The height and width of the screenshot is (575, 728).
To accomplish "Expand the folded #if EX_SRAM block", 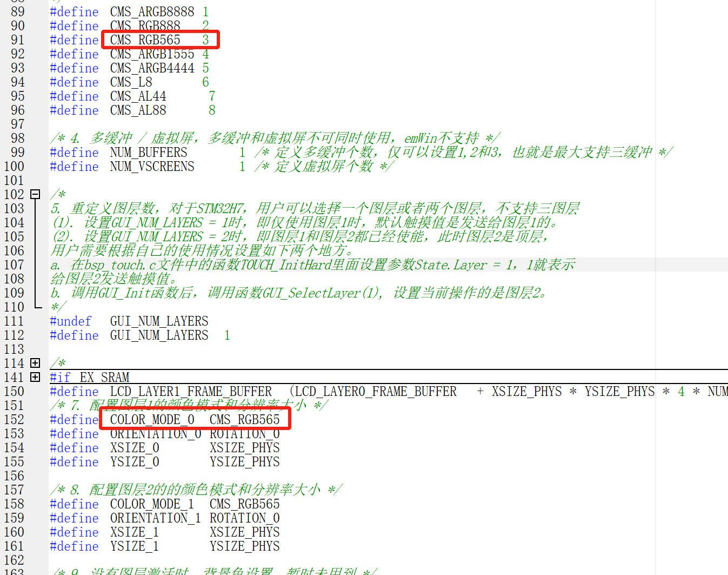I will 35,377.
